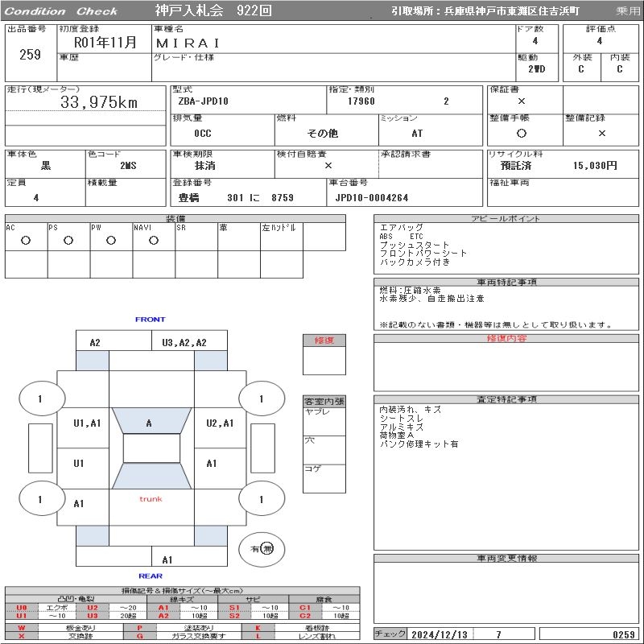Select the transmission value AT
Viewport: 644px width, 644px height.
coord(417,133)
